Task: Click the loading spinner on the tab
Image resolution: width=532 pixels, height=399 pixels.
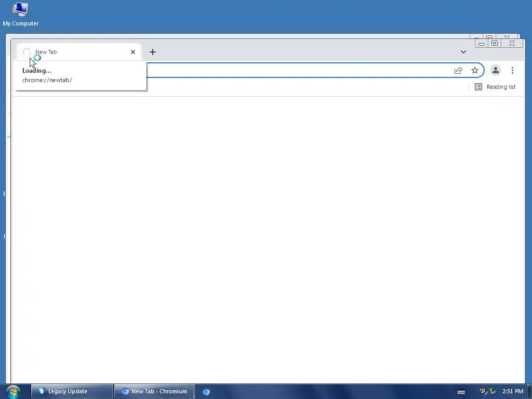Action: point(27,52)
